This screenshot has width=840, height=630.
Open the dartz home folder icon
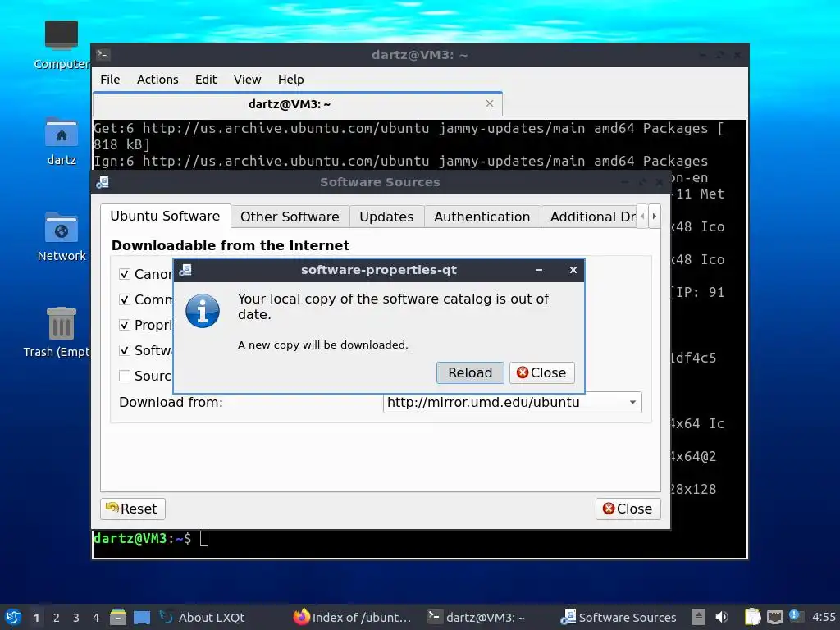[x=61, y=141]
